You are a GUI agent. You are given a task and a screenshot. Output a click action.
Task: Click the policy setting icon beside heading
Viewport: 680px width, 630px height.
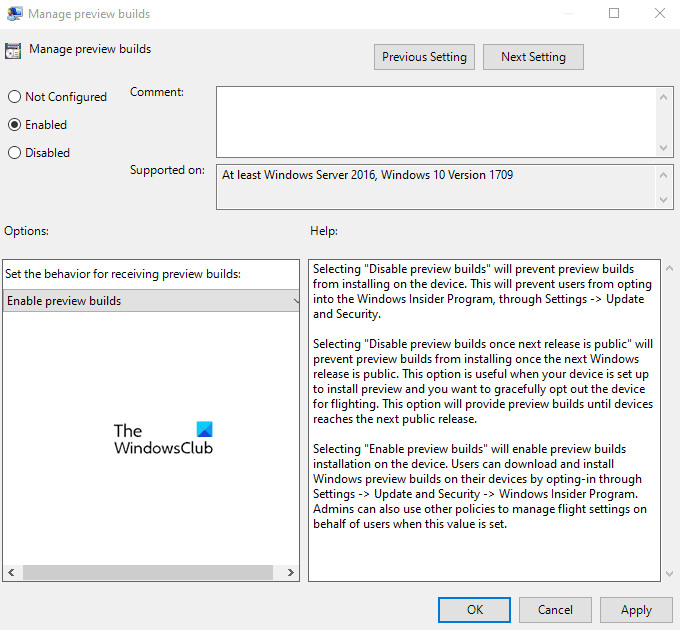click(13, 51)
